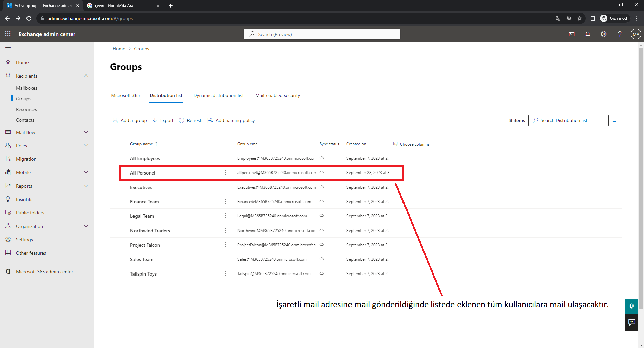This screenshot has height=349, width=644.
Task: Open the Home breadcrumb link
Action: pyautogui.click(x=119, y=49)
